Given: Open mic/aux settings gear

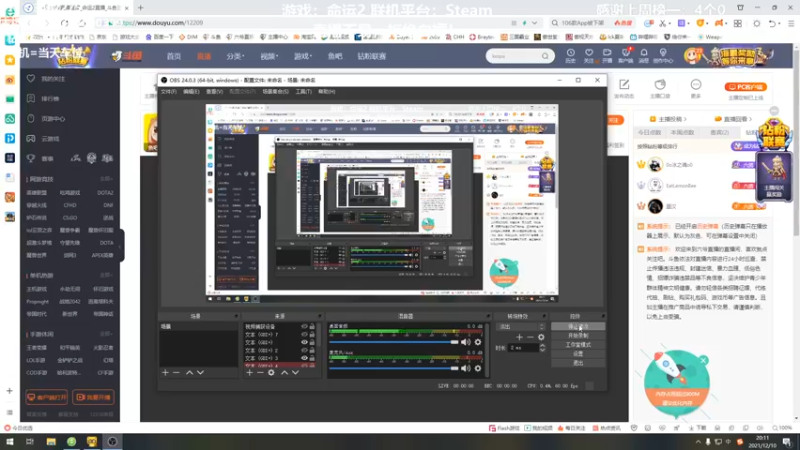Looking at the screenshot, I should click(478, 368).
